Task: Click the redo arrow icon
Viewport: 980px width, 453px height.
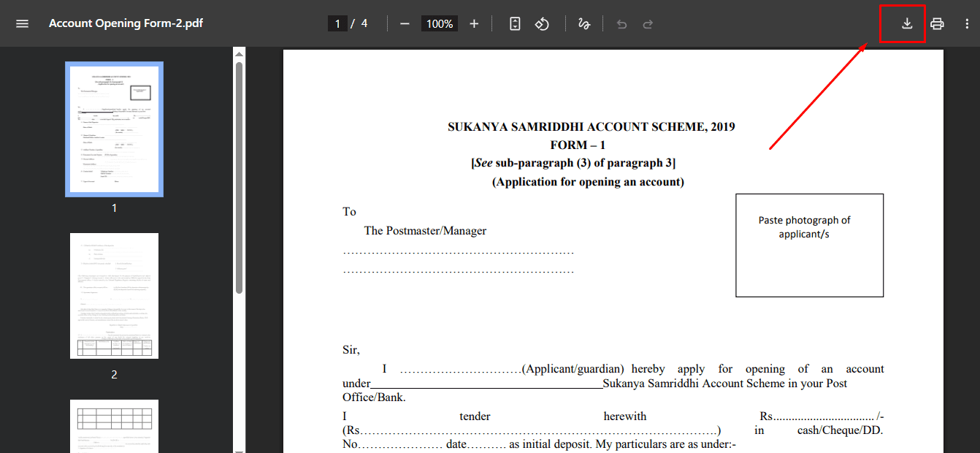Action: click(648, 24)
